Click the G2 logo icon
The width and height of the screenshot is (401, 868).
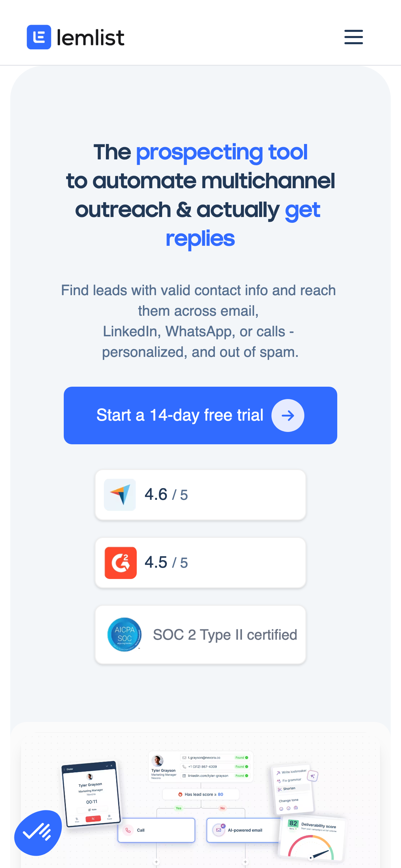tap(121, 563)
